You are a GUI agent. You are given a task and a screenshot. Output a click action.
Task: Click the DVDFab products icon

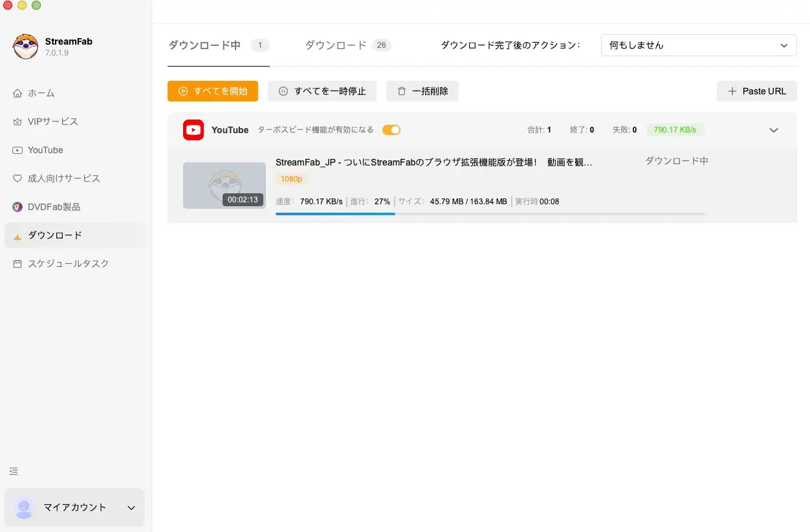17,207
